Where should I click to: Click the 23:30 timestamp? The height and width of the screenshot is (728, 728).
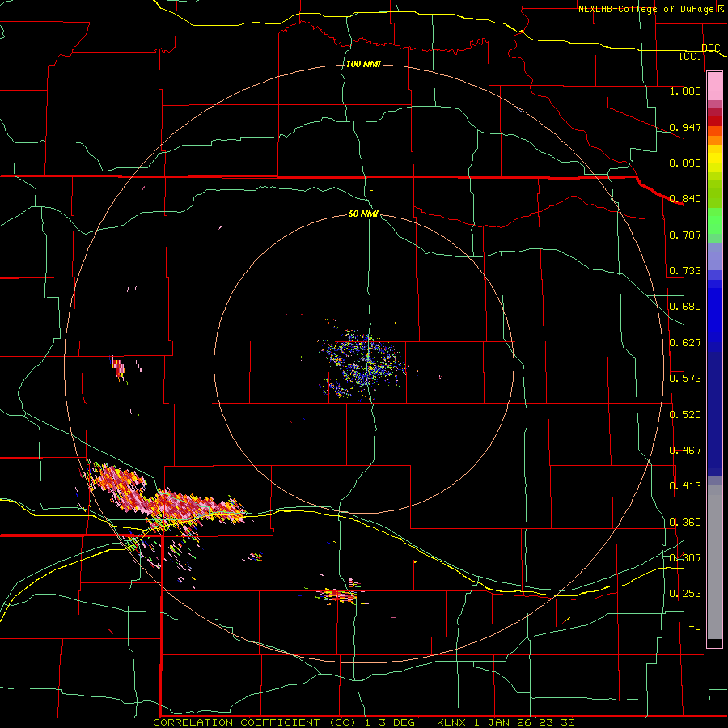pyautogui.click(x=557, y=722)
